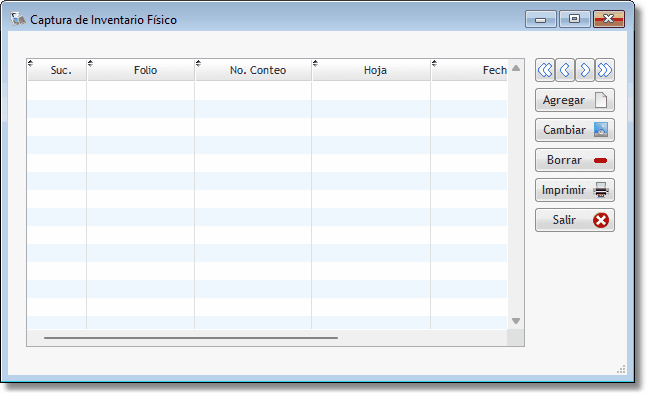The height and width of the screenshot is (395, 647).
Task: Maximize the Captura de Inventario Físico window
Action: click(x=574, y=19)
